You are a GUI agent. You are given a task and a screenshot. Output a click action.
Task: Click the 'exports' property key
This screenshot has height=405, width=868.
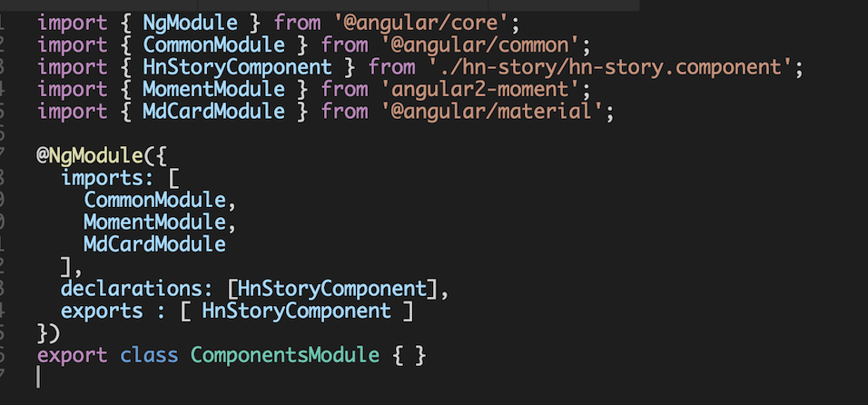coord(97,311)
